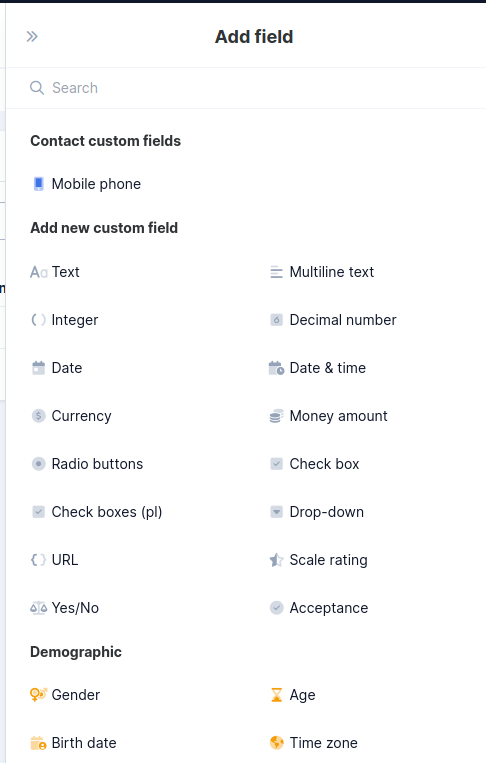486x763 pixels.
Task: Collapse the Add field panel with double chevron
Action: (x=32, y=36)
